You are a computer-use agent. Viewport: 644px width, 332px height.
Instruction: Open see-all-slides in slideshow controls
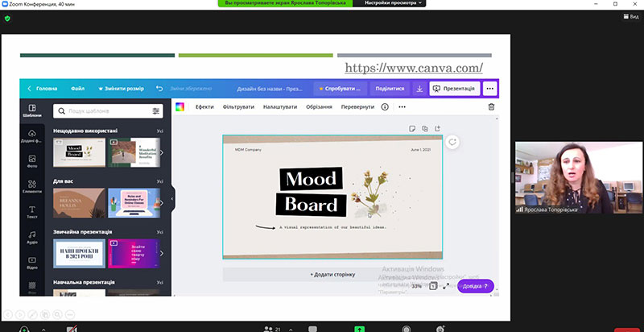pyautogui.click(x=45, y=314)
